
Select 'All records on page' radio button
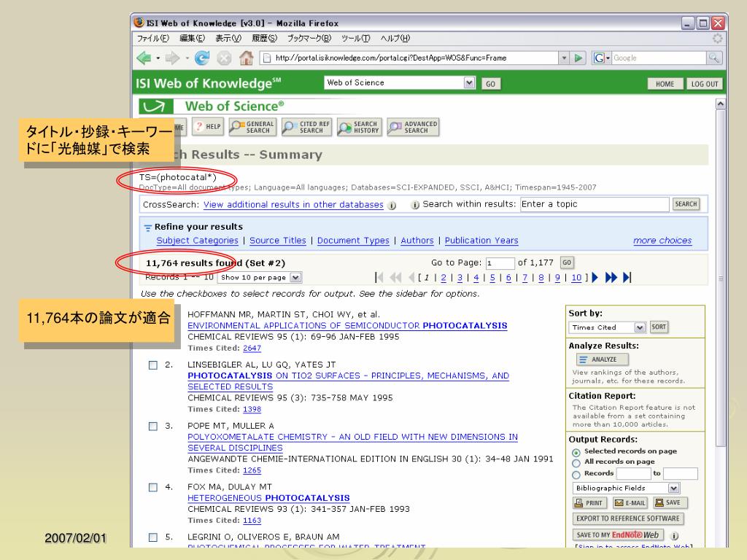[576, 463]
